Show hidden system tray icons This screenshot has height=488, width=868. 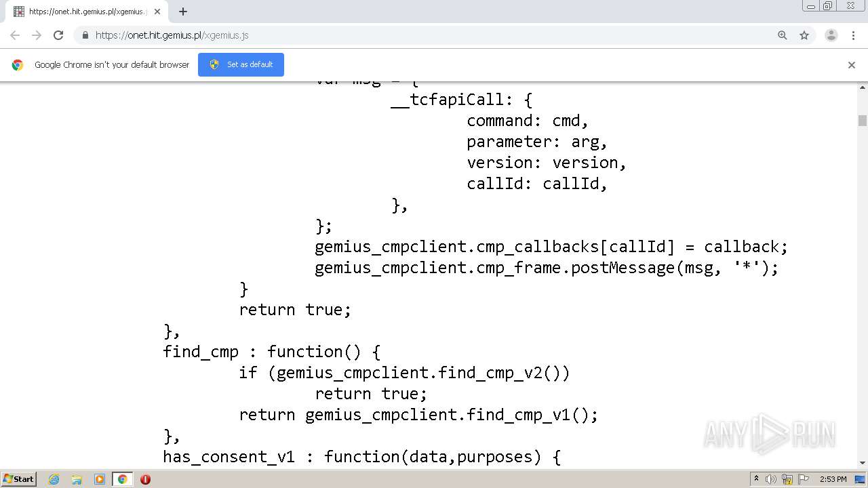[x=756, y=479]
